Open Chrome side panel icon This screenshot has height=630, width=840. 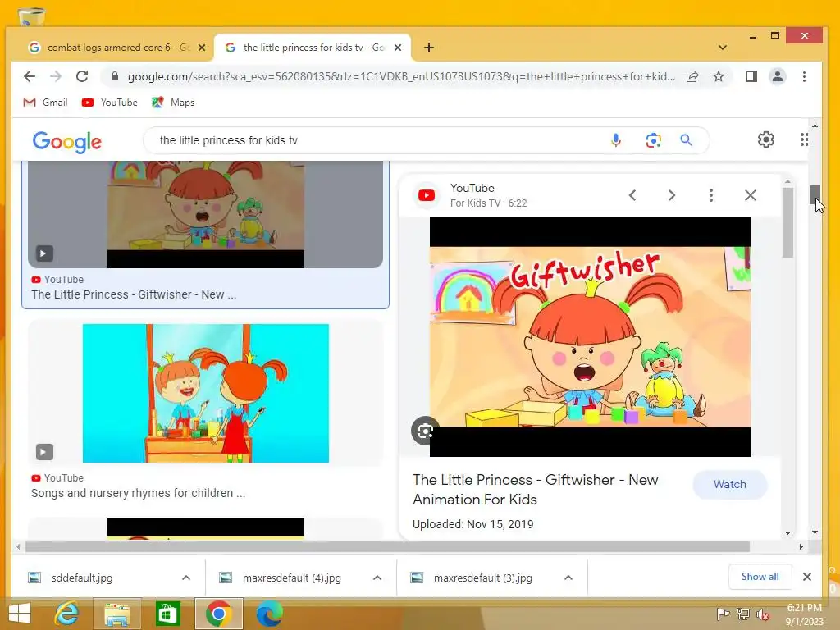coord(751,76)
